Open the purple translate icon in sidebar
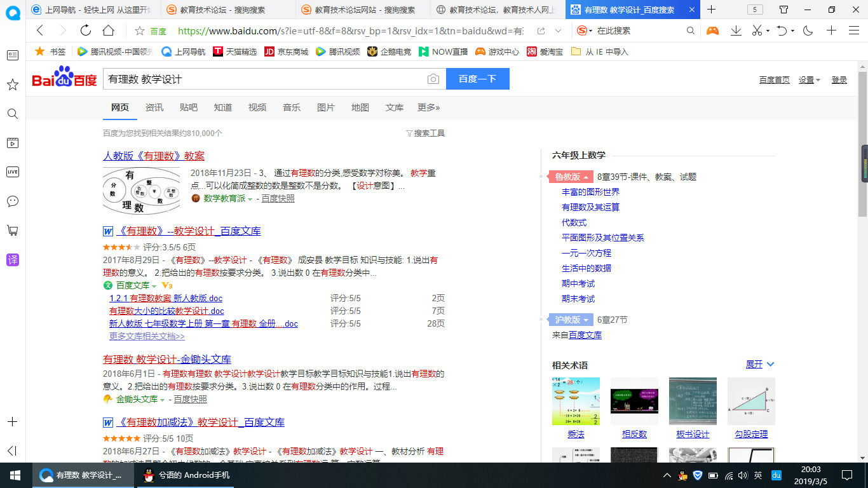 coord(12,259)
